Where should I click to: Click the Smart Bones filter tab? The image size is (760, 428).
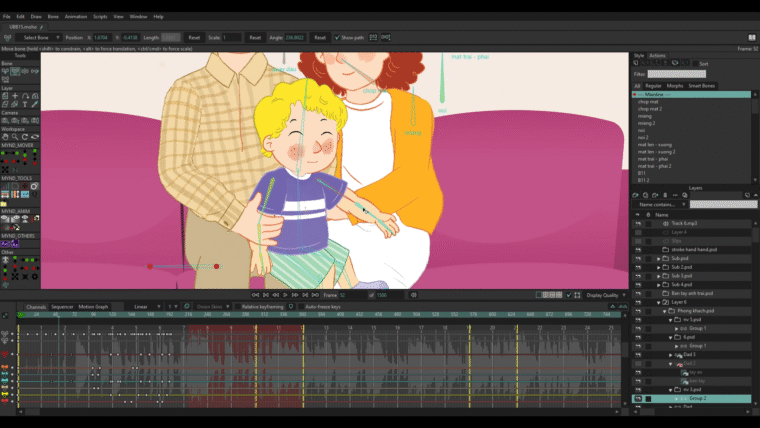coord(702,86)
